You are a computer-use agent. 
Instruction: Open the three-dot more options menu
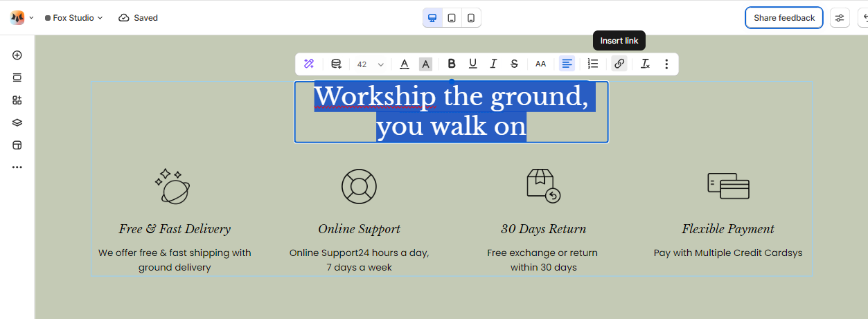point(666,64)
